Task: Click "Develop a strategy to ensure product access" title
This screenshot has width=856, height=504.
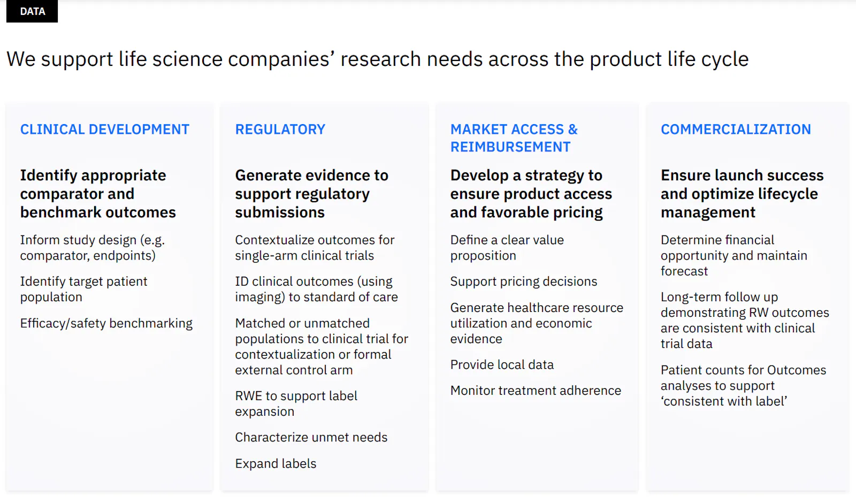Action: pos(531,194)
